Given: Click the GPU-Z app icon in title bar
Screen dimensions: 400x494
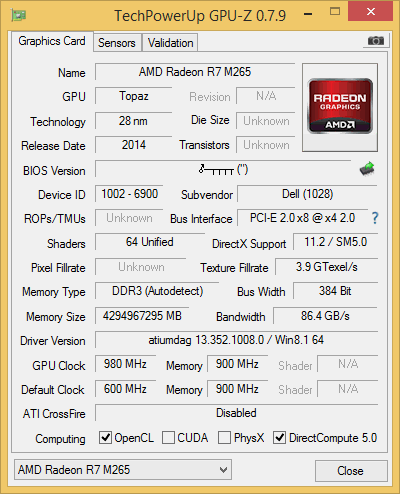Looking at the screenshot, I should [x=19, y=15].
